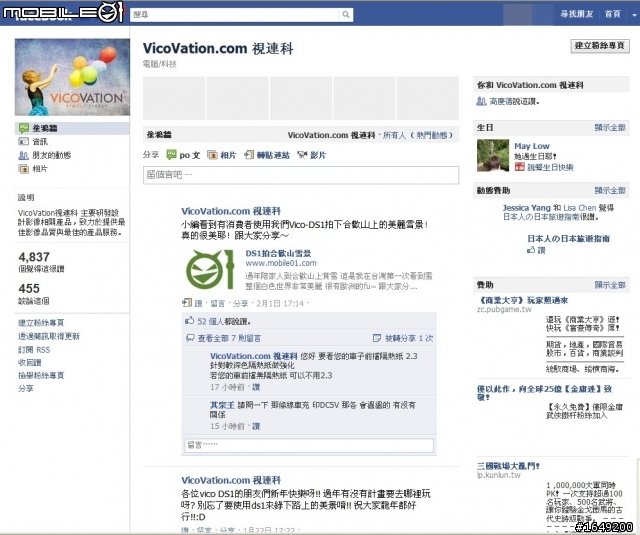Open the VicoVation profile picture
The image size is (640, 535).
tap(72, 77)
